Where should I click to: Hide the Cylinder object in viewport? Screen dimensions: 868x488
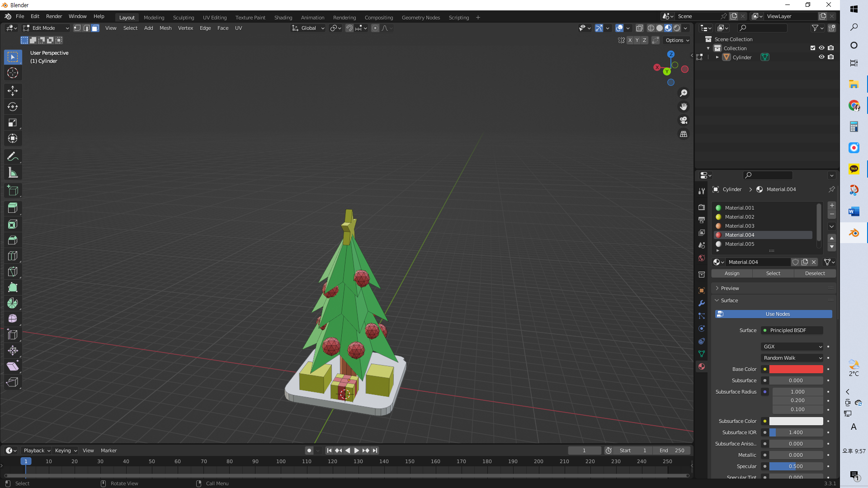tap(821, 57)
